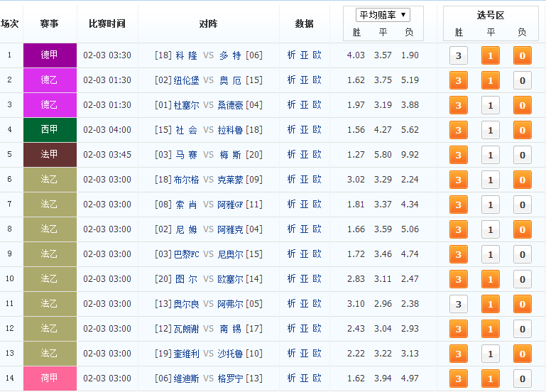Open 亚 Asian odds link for match 4
Viewport: 546px width, 392px height.
304,130
